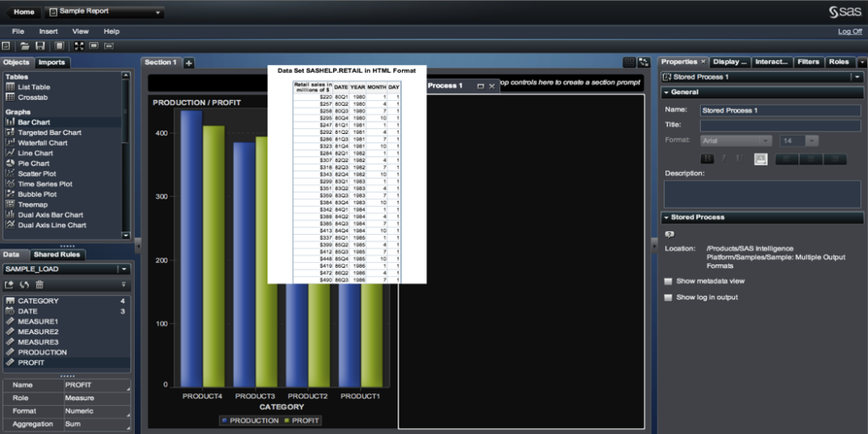Enable Show metadata view checkbox
Image resolution: width=868 pixels, height=434 pixels.
tap(668, 281)
